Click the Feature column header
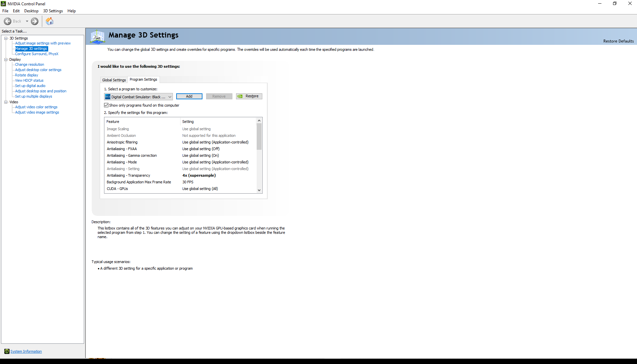 [142, 122]
